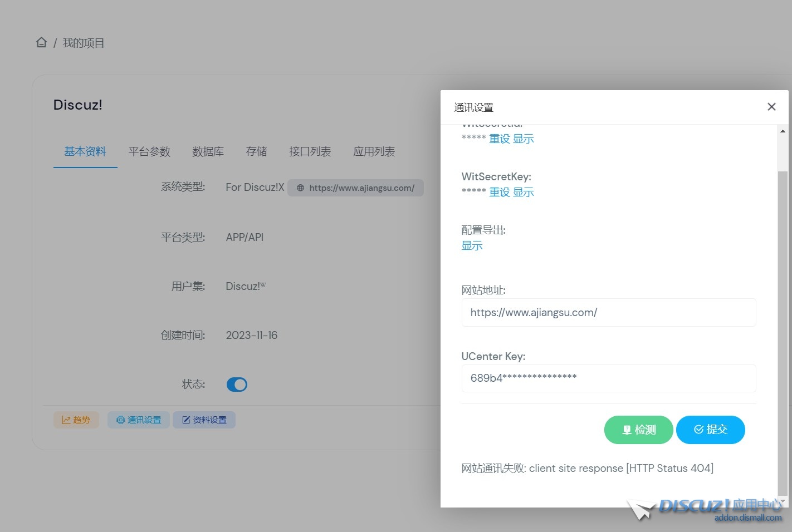Click the home breadcrumb icon
Viewport: 792px width, 532px height.
pyautogui.click(x=41, y=43)
